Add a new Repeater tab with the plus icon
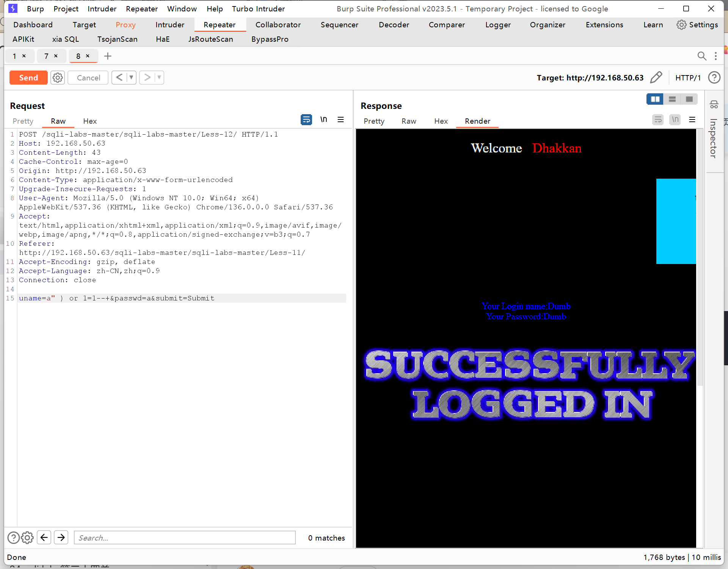This screenshot has height=569, width=728. [x=108, y=56]
